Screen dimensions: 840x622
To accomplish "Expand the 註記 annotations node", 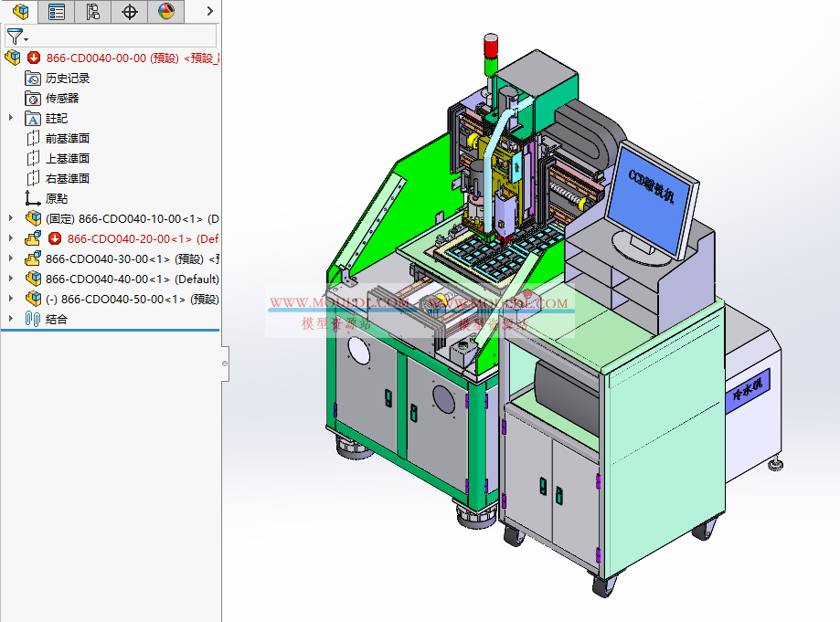I will (x=11, y=118).
